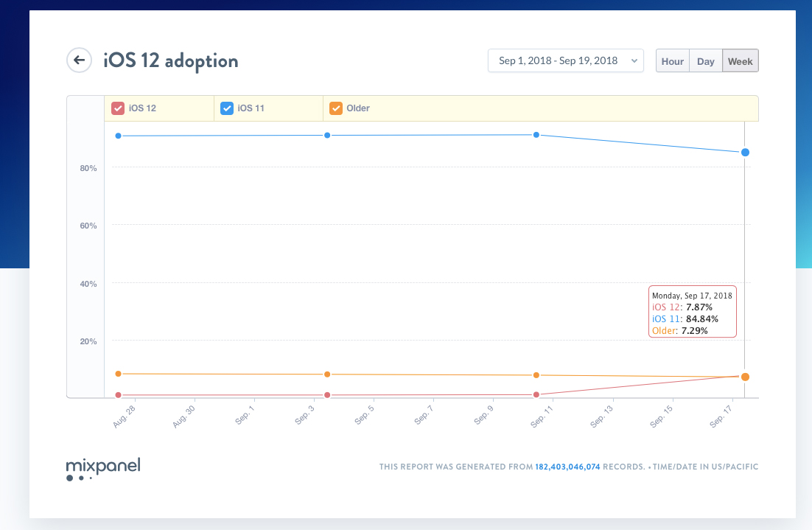Switch to the Day view
This screenshot has height=530, width=812.
click(706, 61)
